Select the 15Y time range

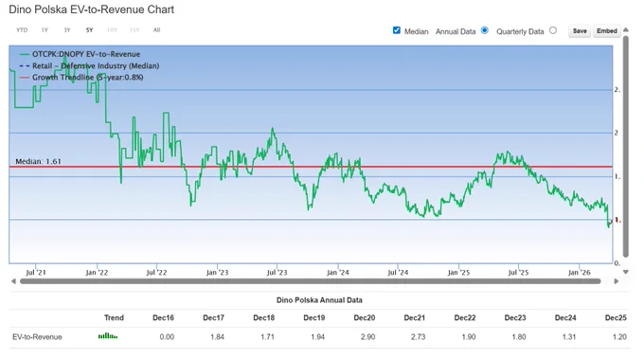134,30
